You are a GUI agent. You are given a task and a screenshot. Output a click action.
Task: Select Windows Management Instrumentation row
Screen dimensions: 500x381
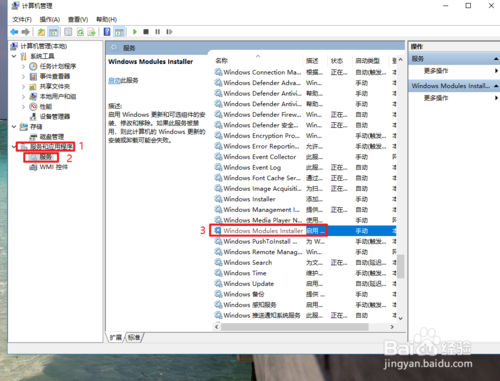[305, 210]
